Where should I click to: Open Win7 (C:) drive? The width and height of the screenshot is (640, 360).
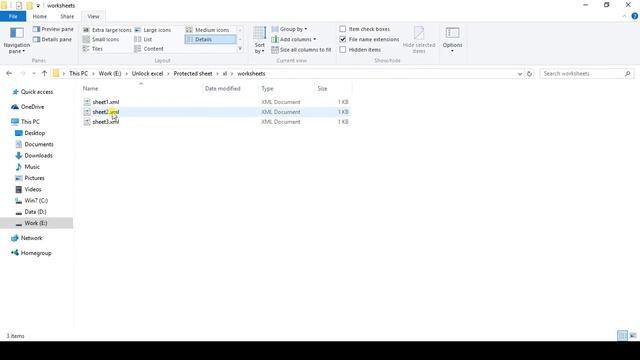(31, 200)
